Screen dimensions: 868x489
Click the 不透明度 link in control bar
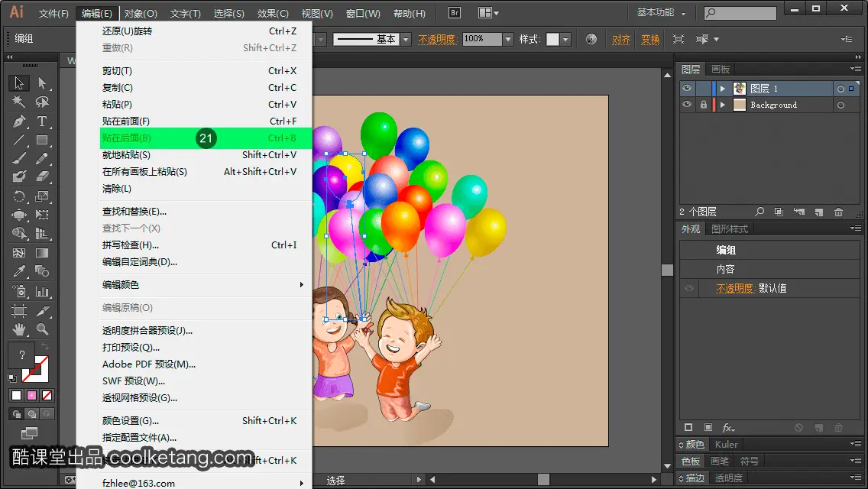pos(437,39)
